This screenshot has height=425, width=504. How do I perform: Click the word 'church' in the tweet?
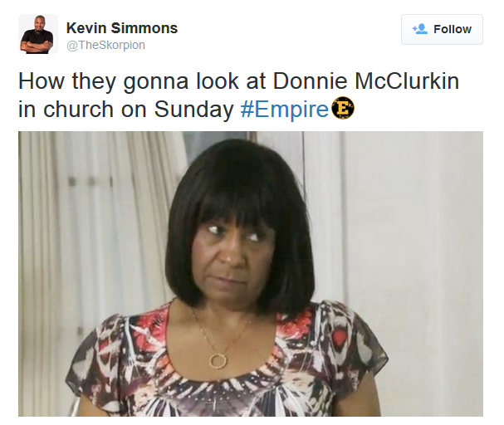pos(78,110)
